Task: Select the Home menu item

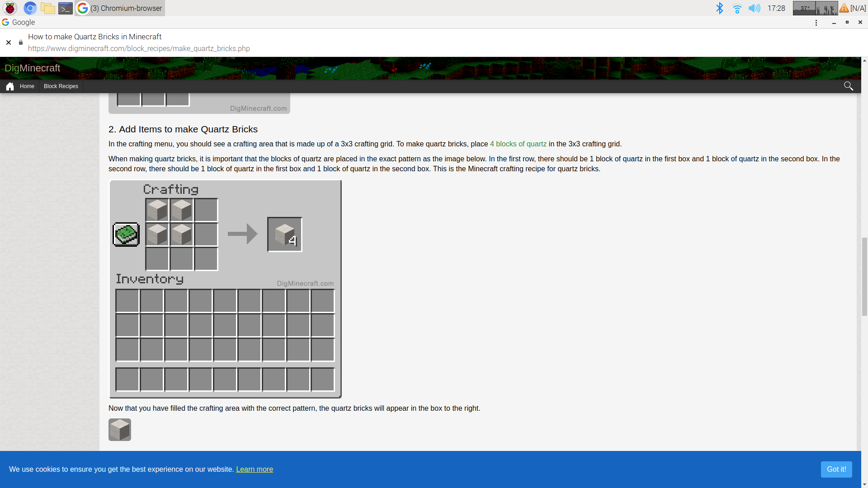Action: [x=27, y=86]
